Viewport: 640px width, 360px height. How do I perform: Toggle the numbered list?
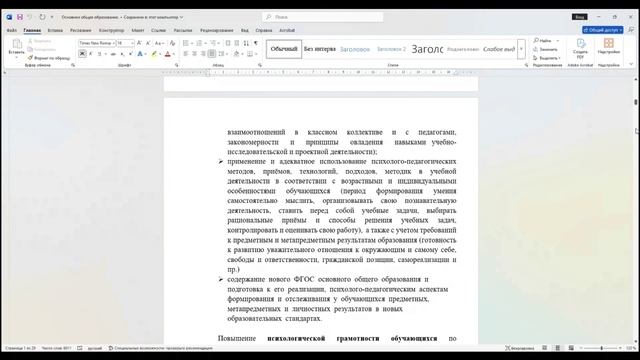tap(199, 43)
